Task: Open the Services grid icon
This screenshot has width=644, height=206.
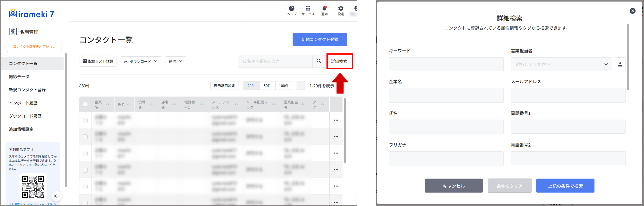Action: 308,8
